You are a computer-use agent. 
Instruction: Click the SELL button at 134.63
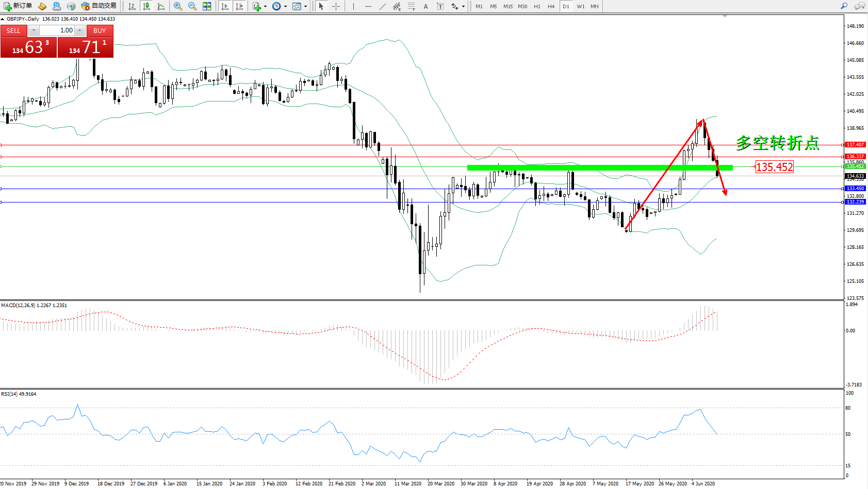pyautogui.click(x=28, y=47)
